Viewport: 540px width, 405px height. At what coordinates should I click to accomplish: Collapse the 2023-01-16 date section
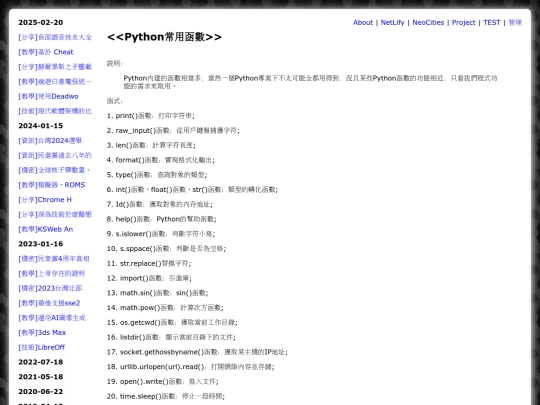(41, 244)
